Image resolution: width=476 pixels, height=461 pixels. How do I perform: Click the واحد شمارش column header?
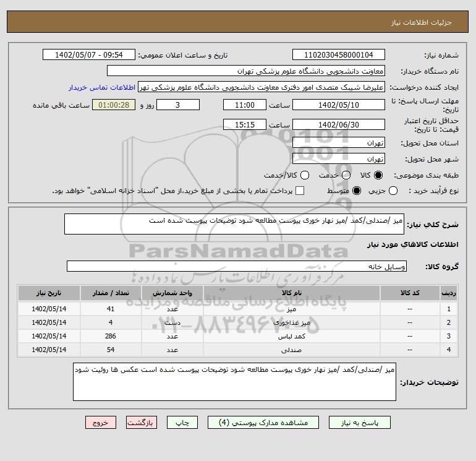click(172, 293)
